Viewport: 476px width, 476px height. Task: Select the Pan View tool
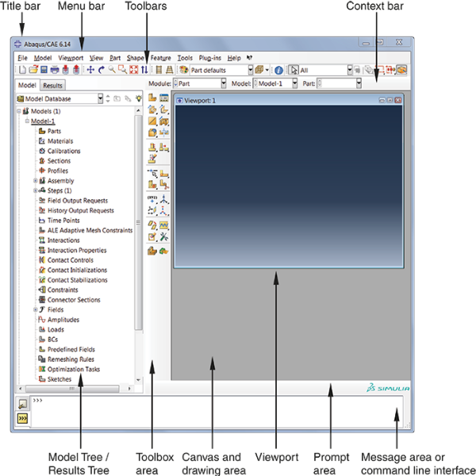(x=90, y=70)
